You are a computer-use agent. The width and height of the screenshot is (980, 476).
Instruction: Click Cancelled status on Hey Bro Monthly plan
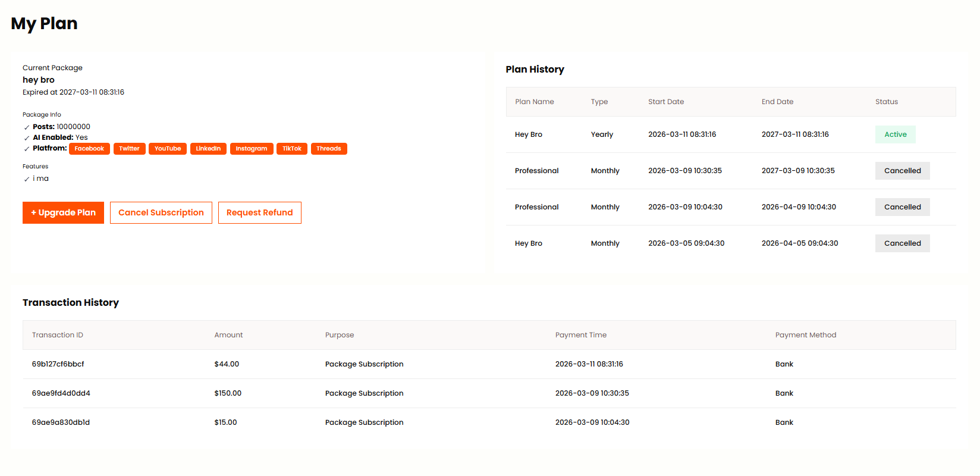tap(902, 243)
